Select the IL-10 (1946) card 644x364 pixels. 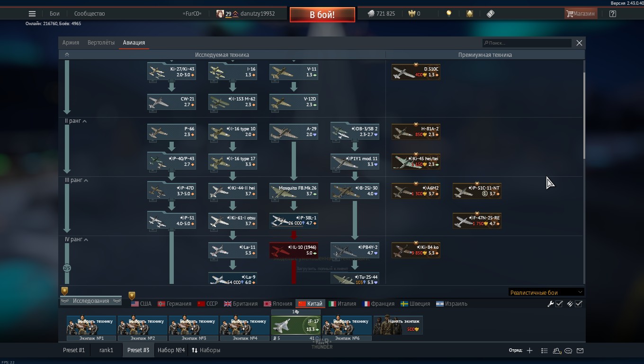(x=294, y=251)
